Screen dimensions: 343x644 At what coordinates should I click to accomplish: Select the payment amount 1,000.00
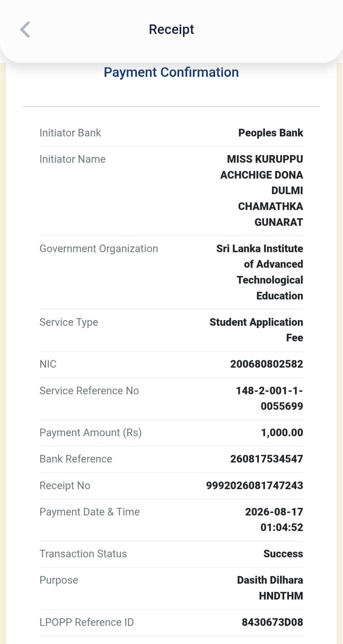pos(282,433)
